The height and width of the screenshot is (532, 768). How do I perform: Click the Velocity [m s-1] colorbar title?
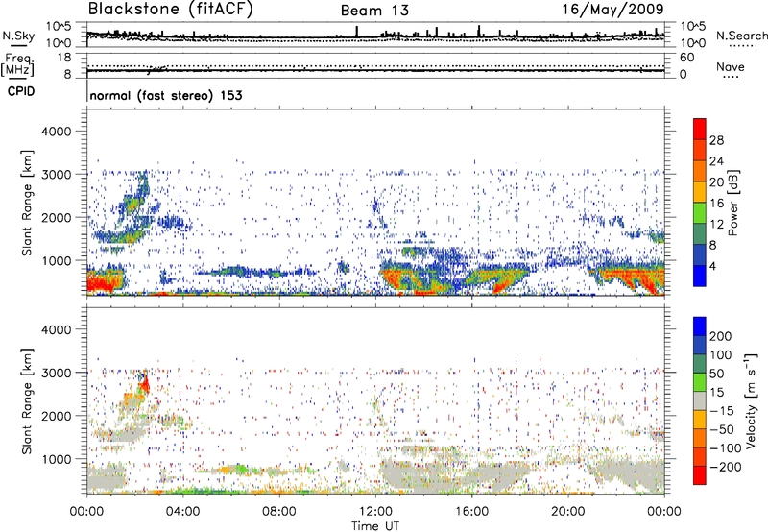(751, 400)
